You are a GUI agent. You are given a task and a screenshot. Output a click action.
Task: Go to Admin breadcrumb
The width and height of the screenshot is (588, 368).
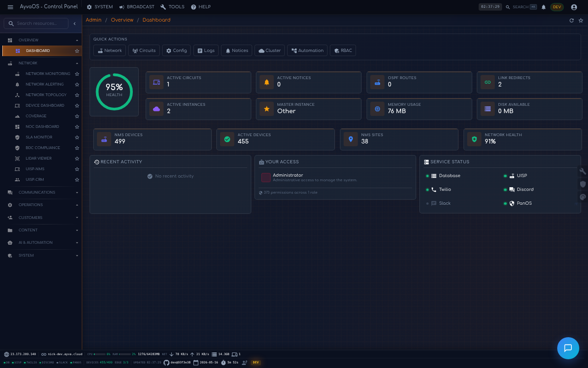point(94,20)
